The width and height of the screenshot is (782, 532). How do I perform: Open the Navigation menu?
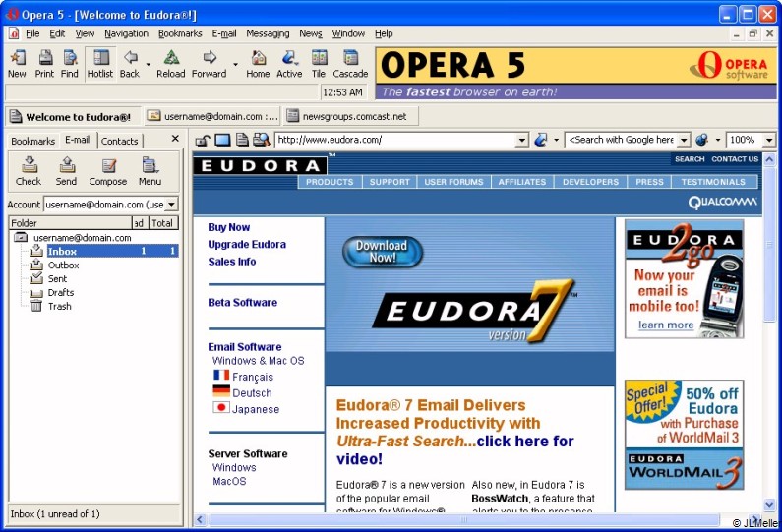[x=126, y=33]
